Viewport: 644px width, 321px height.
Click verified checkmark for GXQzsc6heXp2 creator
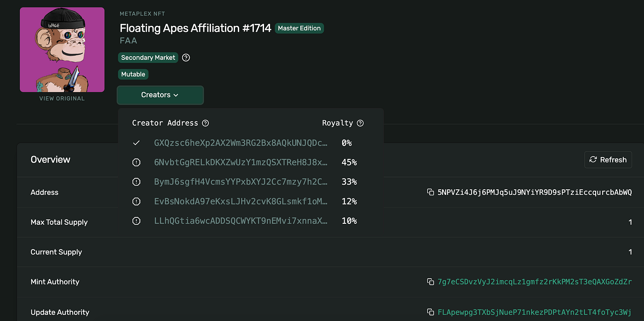pos(136,143)
